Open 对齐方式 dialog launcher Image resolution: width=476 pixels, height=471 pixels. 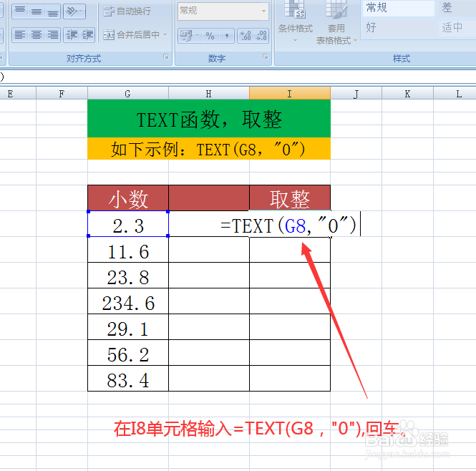click(x=166, y=57)
